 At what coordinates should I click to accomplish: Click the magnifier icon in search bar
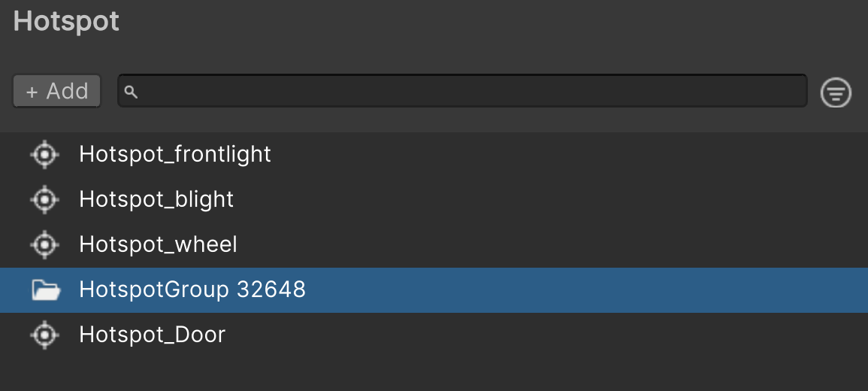point(131,92)
